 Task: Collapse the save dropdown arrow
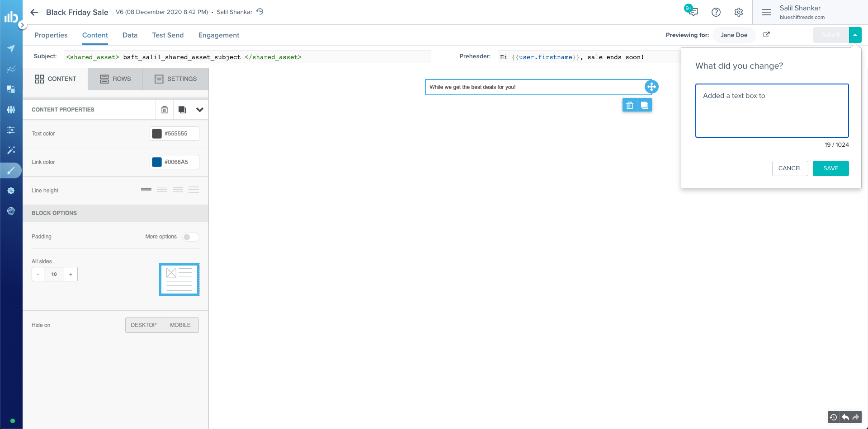[x=855, y=35]
